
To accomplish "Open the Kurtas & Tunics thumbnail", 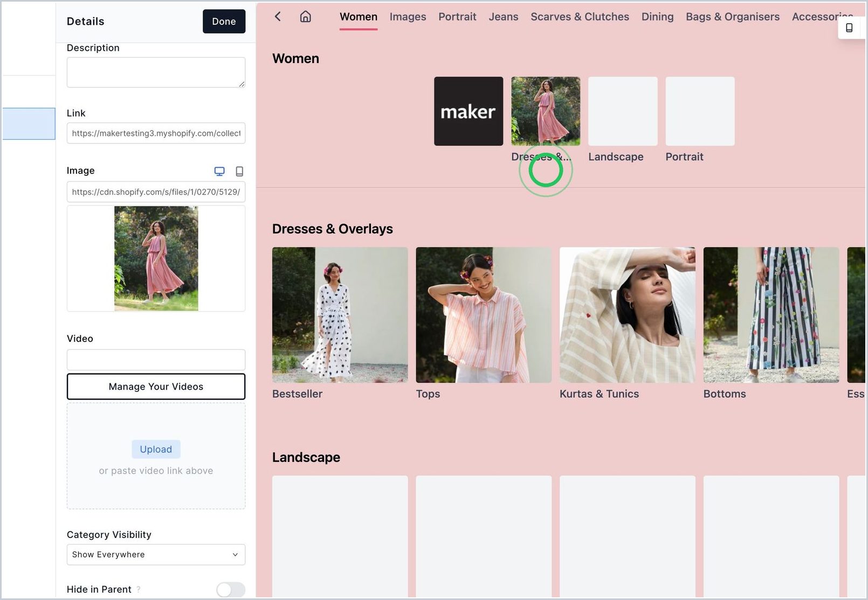I will coord(628,315).
